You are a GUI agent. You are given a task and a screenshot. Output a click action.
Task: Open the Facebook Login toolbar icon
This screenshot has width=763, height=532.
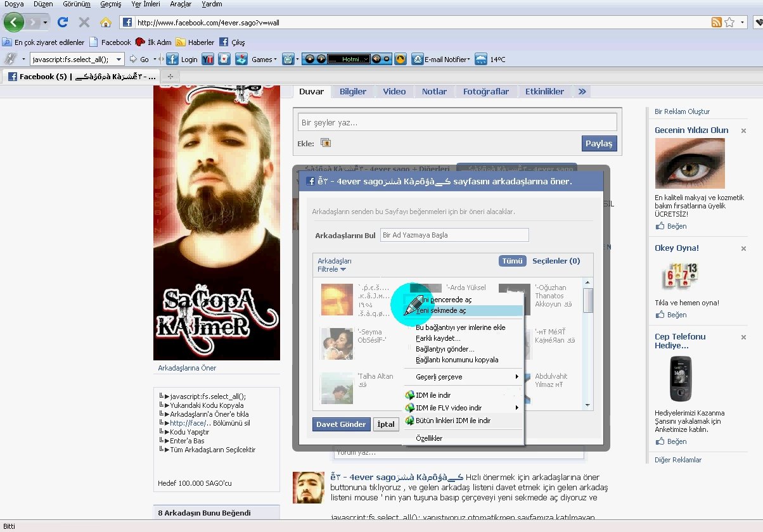coord(172,59)
